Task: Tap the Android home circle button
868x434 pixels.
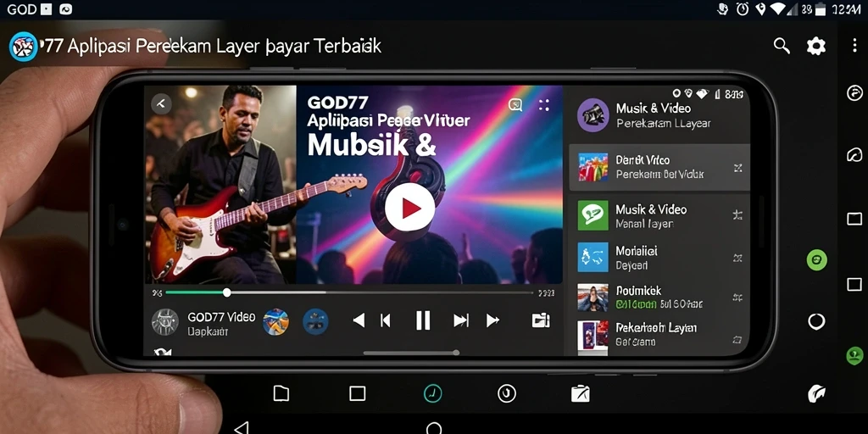Action: coord(434,429)
